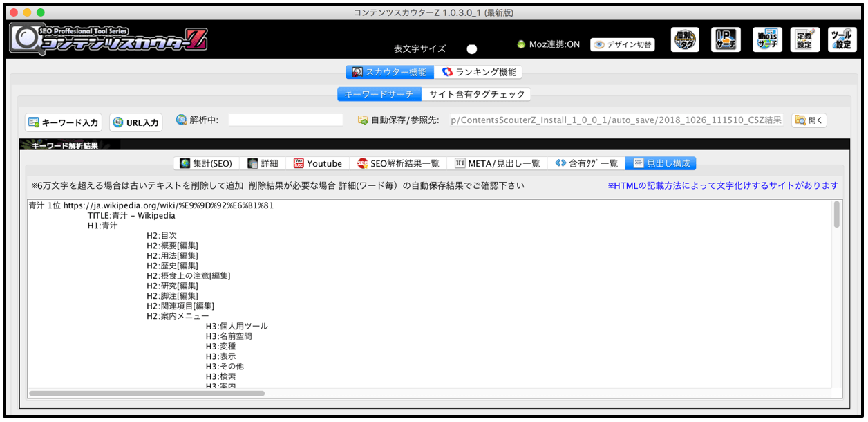
Task: Open the Whoisサーチ tool icon
Action: tap(767, 39)
